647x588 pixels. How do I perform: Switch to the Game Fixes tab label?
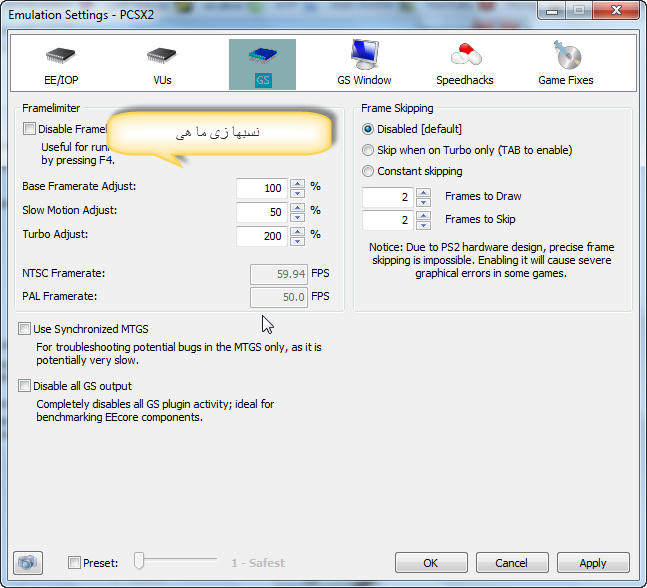tap(566, 80)
